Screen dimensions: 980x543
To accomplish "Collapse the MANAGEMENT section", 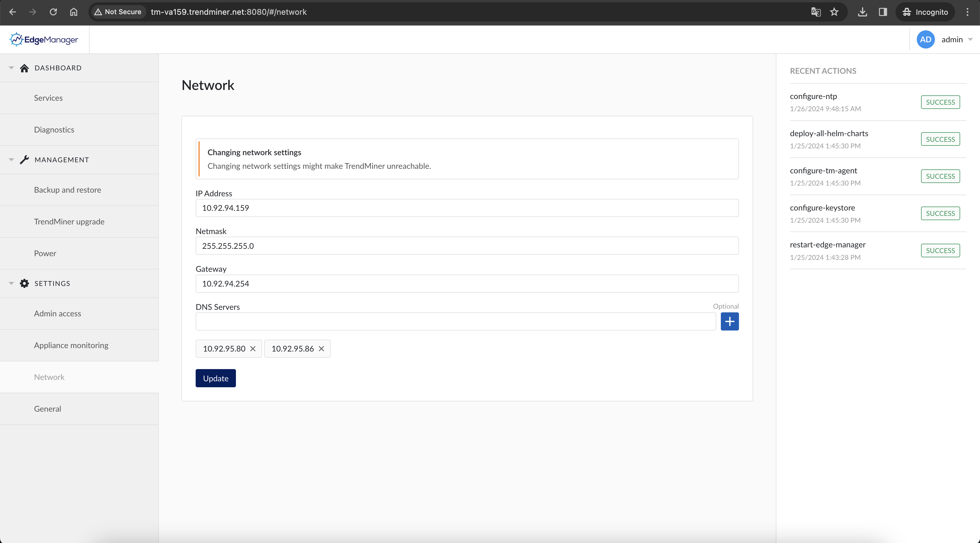I will 11,159.
